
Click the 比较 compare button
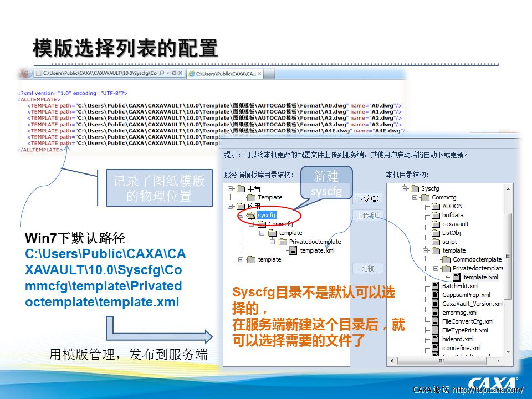point(368,268)
